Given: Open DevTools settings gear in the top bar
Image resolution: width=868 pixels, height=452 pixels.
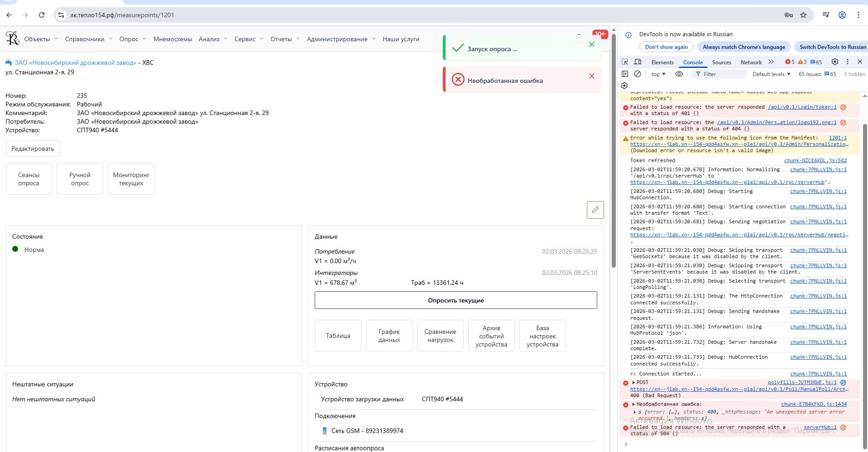Looking at the screenshot, I should pyautogui.click(x=835, y=62).
